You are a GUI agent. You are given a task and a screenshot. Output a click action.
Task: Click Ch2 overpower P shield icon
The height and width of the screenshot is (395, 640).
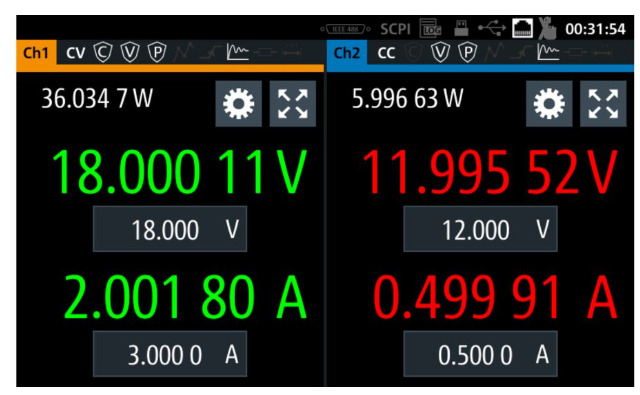click(x=468, y=52)
